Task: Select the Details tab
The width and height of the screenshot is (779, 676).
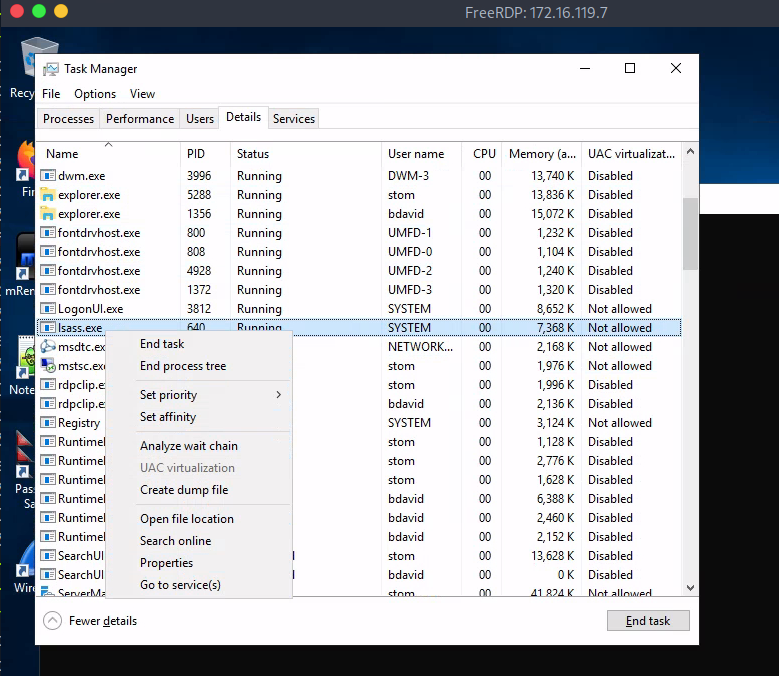Action: pos(243,117)
